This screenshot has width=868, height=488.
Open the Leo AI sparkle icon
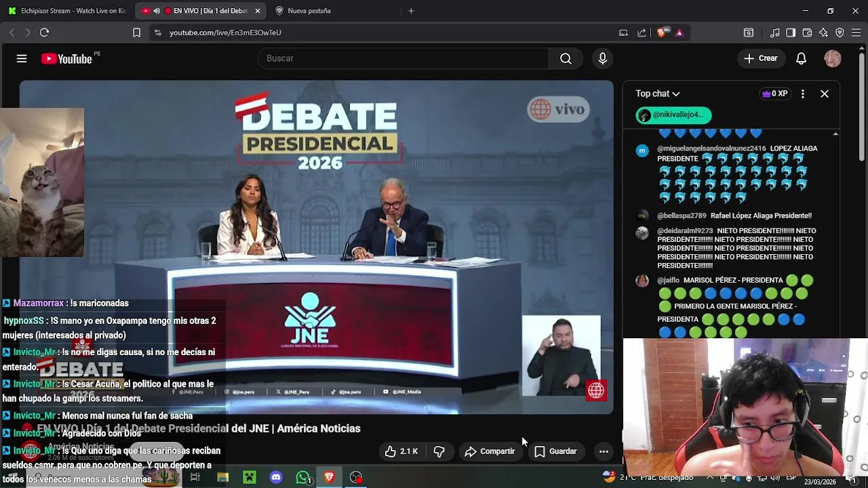pyautogui.click(x=823, y=33)
